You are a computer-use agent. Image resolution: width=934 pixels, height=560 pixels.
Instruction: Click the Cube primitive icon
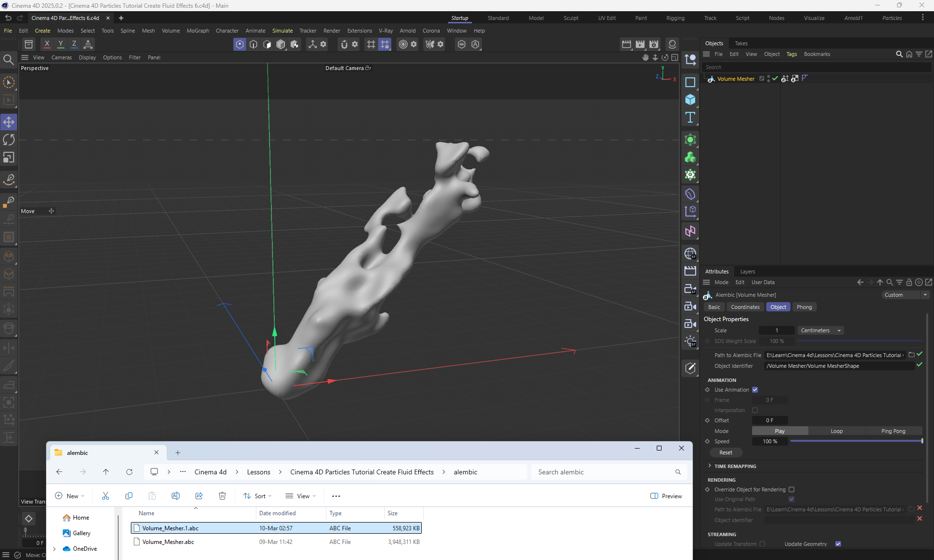point(690,100)
